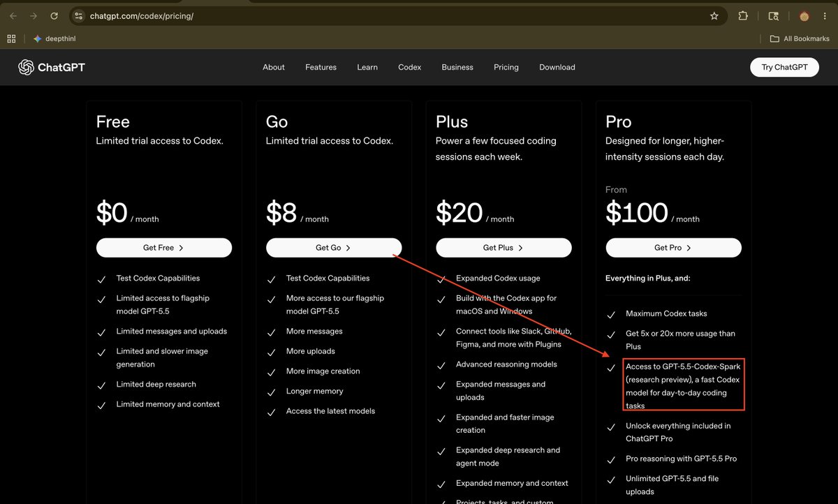This screenshot has height=504, width=838.
Task: Click 'Longer memory' in Go plan
Action: tap(315, 392)
